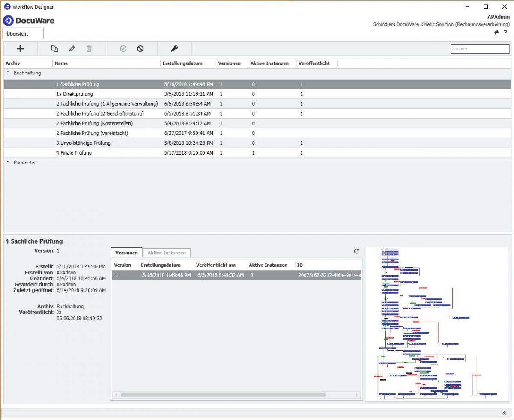Delete the workflow using the trash icon
Viewport: 514px width, 420px height.
(x=89, y=48)
